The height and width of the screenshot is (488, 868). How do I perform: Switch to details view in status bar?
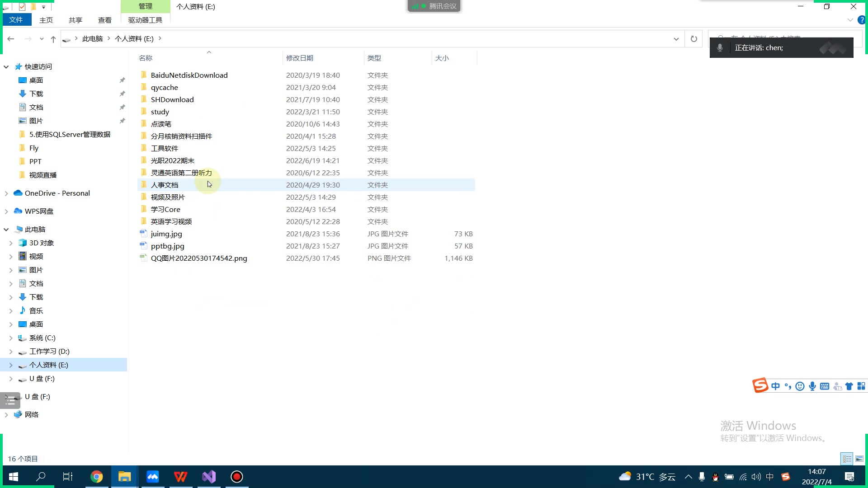(x=847, y=459)
